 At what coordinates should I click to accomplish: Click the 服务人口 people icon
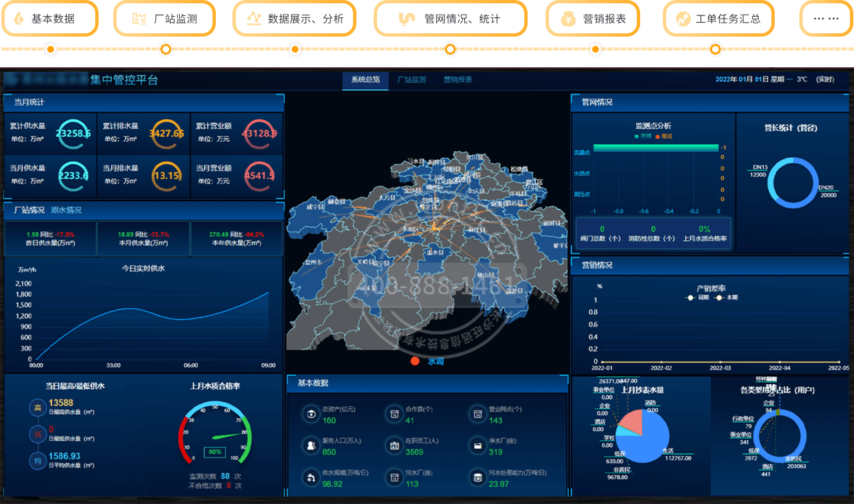point(310,445)
